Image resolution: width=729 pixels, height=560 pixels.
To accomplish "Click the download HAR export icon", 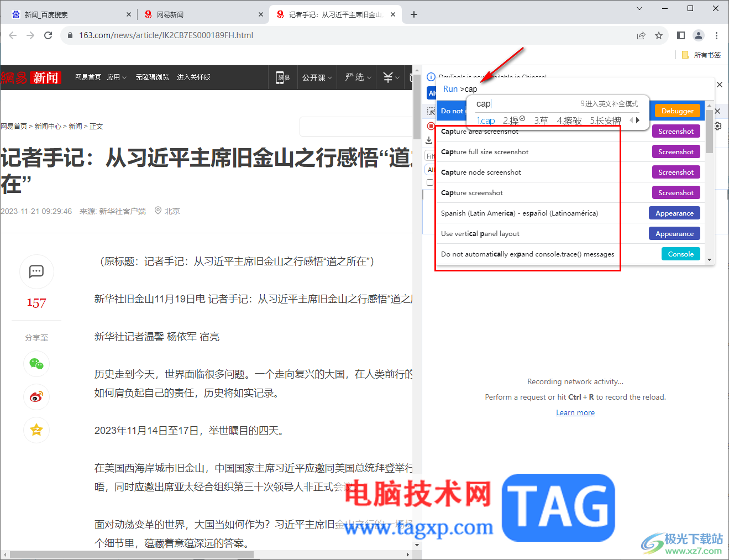I will (429, 140).
